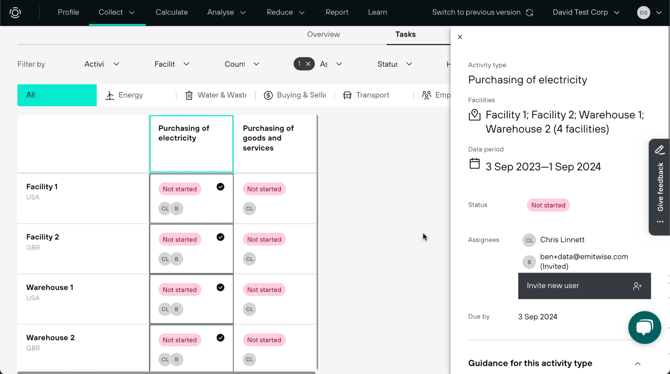Toggle check mark for Warehouse 1 electricity
The image size is (670, 374).
(220, 287)
